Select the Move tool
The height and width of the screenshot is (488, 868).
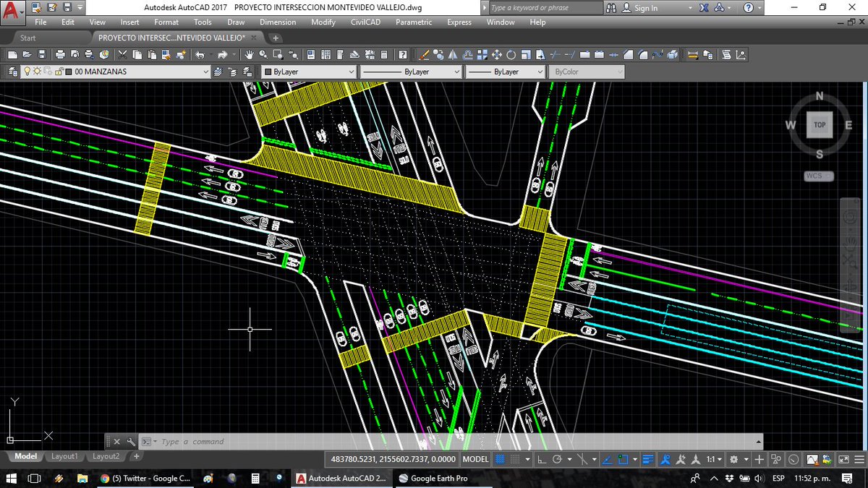click(497, 54)
